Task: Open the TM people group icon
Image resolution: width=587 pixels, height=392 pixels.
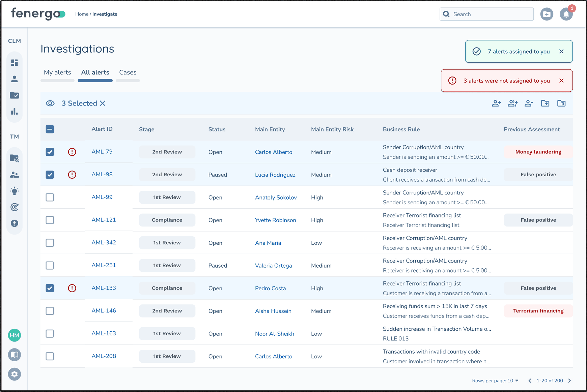Action: pyautogui.click(x=15, y=175)
